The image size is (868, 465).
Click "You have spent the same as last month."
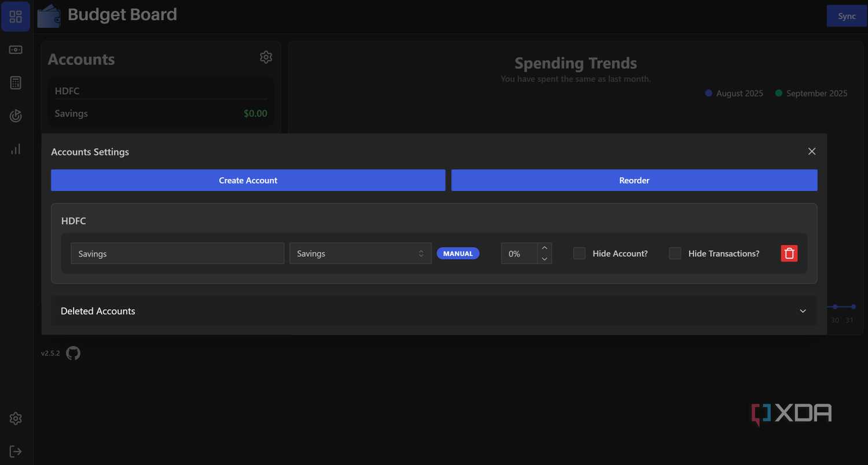(576, 79)
